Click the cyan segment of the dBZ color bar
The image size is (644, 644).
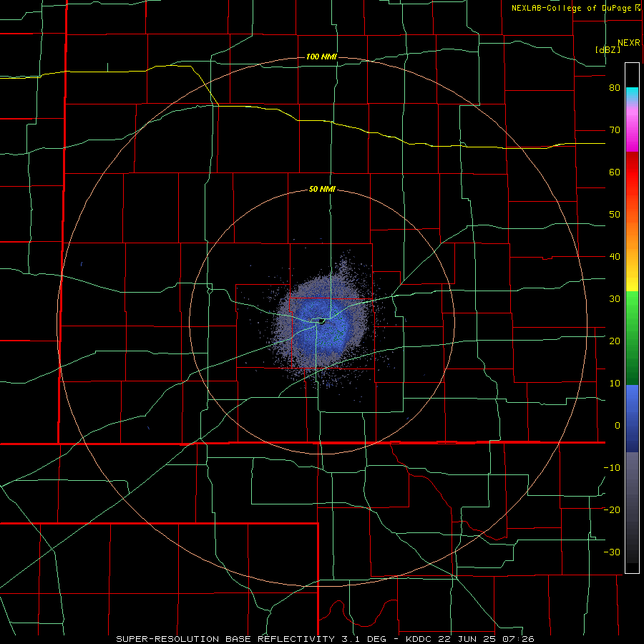click(x=632, y=94)
